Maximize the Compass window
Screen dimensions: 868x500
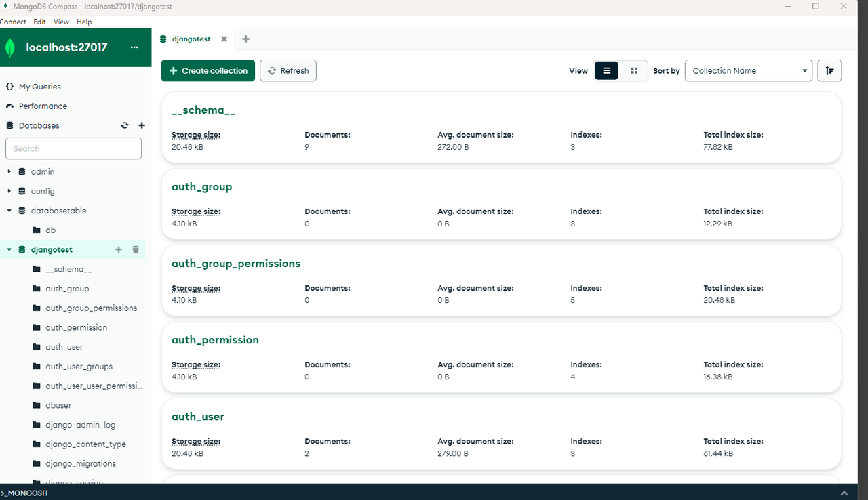tap(816, 6)
